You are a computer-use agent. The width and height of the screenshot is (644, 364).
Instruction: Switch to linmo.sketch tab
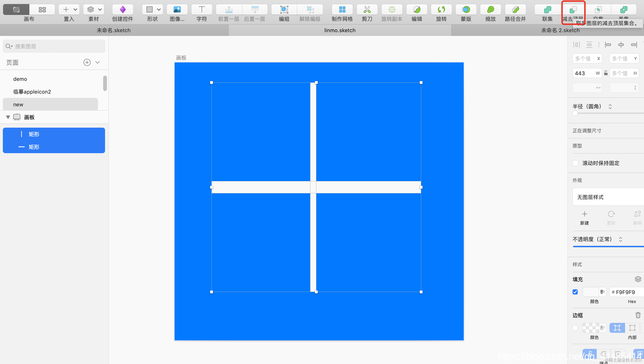pyautogui.click(x=340, y=30)
